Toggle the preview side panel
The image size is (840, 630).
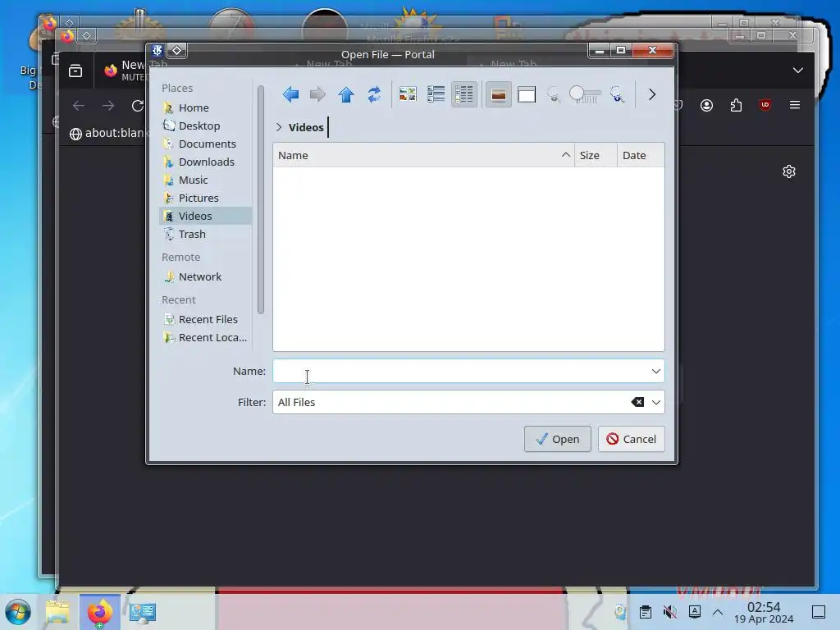click(527, 95)
